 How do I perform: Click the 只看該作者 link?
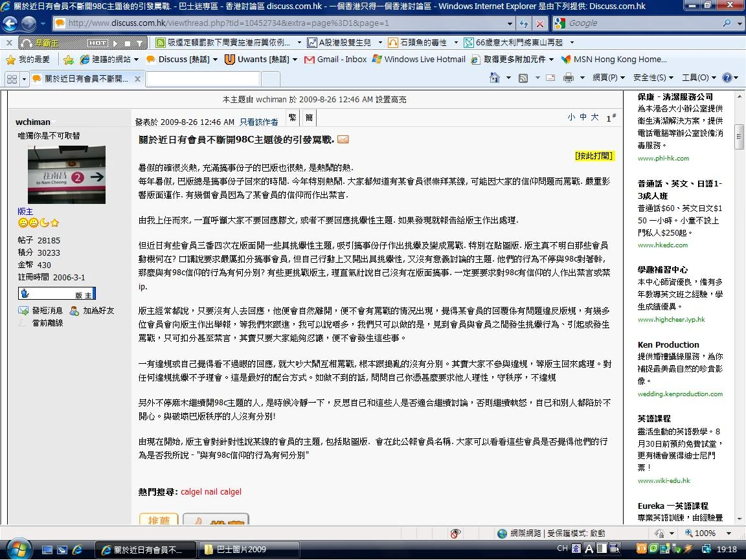click(x=259, y=122)
